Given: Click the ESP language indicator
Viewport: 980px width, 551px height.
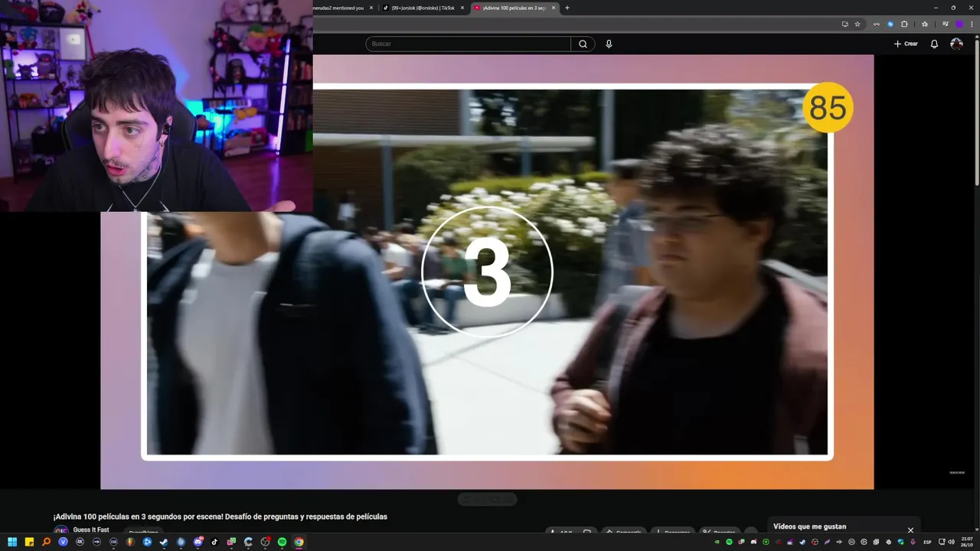Looking at the screenshot, I should (927, 542).
